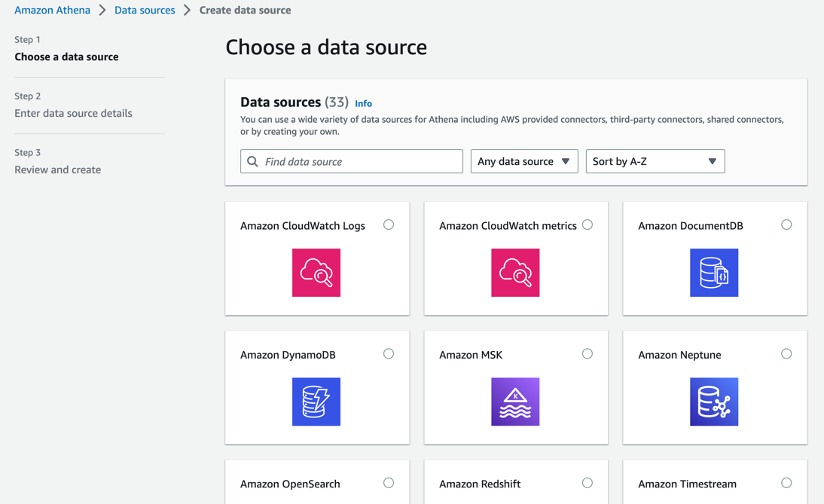This screenshot has height=504, width=824.
Task: Select the Amazon DynamoDB radio button
Action: point(389,354)
